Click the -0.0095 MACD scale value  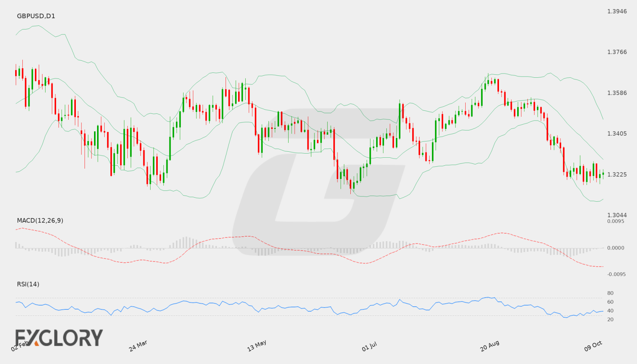coord(616,274)
